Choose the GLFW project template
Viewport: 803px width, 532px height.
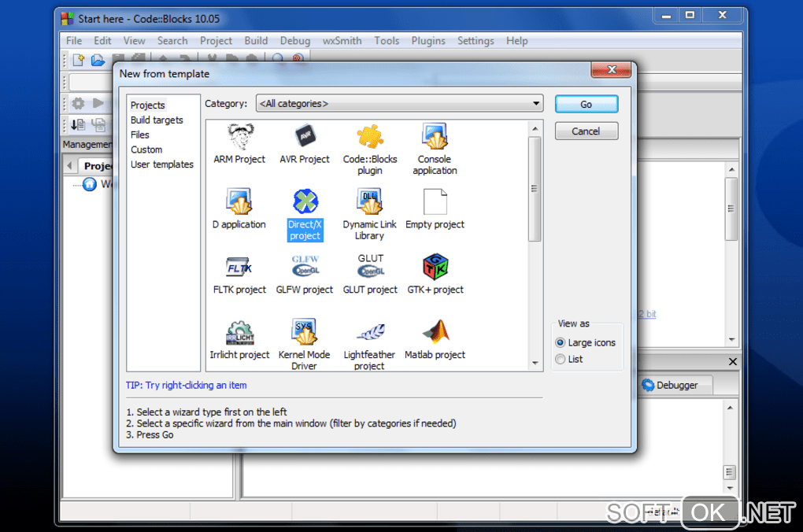coord(305,275)
